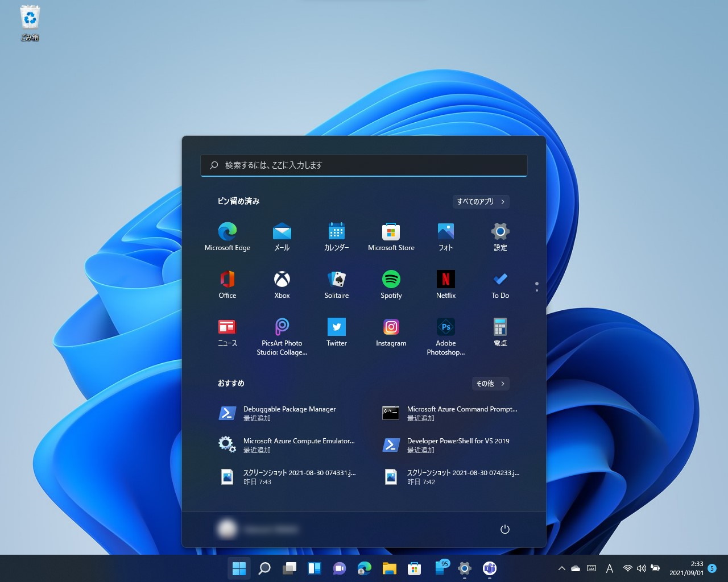Show more recommendations via その他 button

tap(490, 383)
